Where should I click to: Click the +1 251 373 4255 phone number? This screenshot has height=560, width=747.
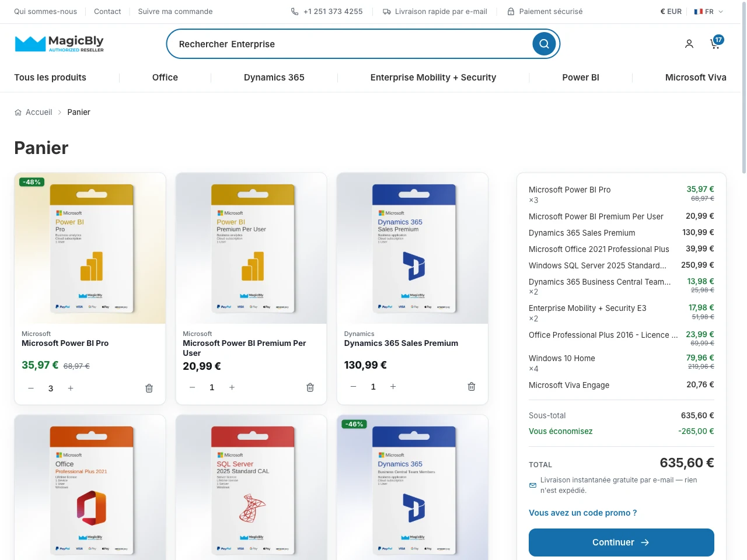pos(333,12)
